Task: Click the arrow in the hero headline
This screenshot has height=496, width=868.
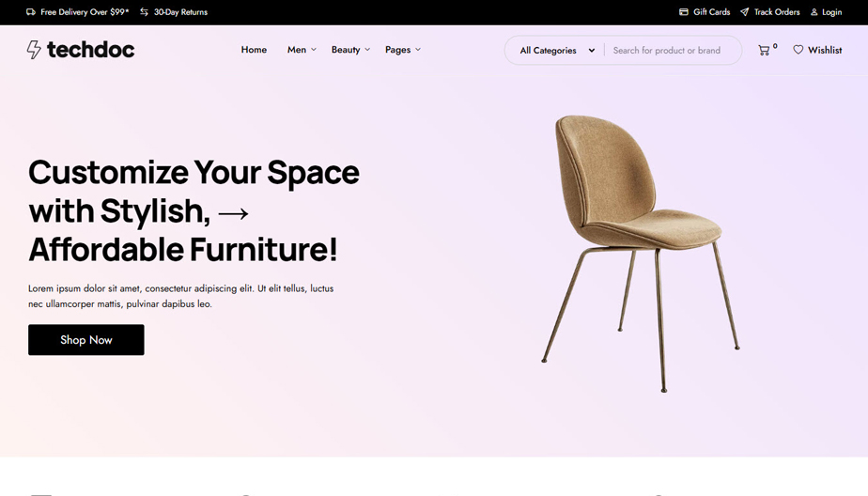Action: 233,213
